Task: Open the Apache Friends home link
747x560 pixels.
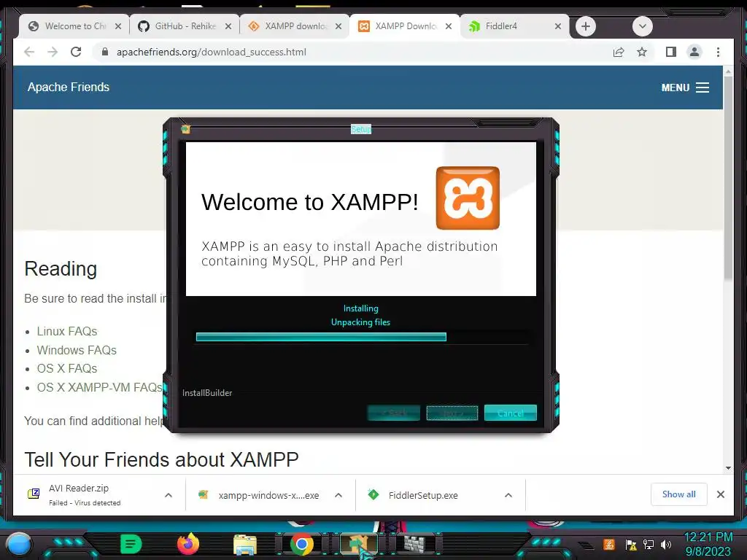Action: [x=68, y=87]
